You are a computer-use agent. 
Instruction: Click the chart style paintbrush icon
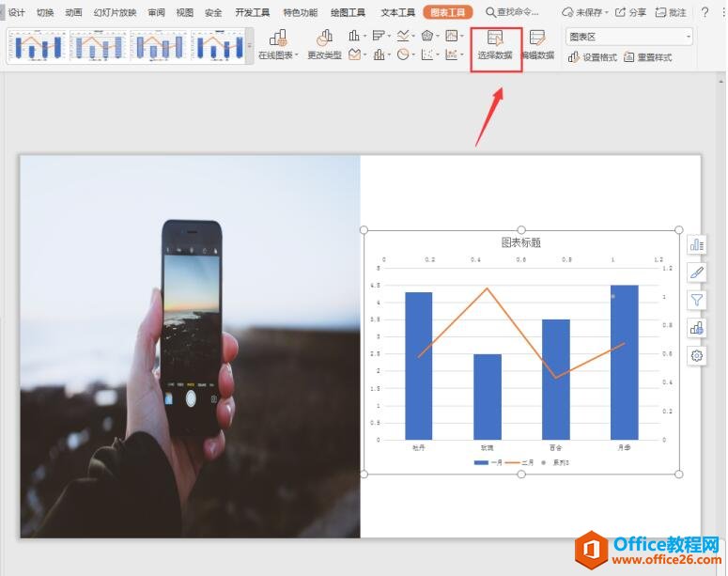(x=697, y=272)
